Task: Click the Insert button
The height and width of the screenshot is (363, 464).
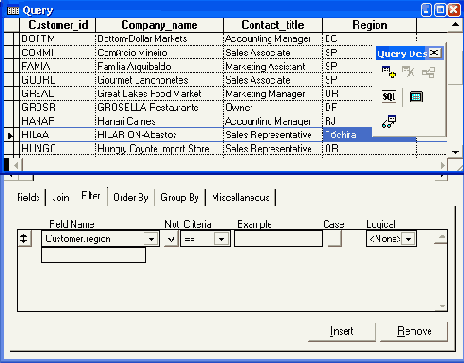Action: point(342,331)
